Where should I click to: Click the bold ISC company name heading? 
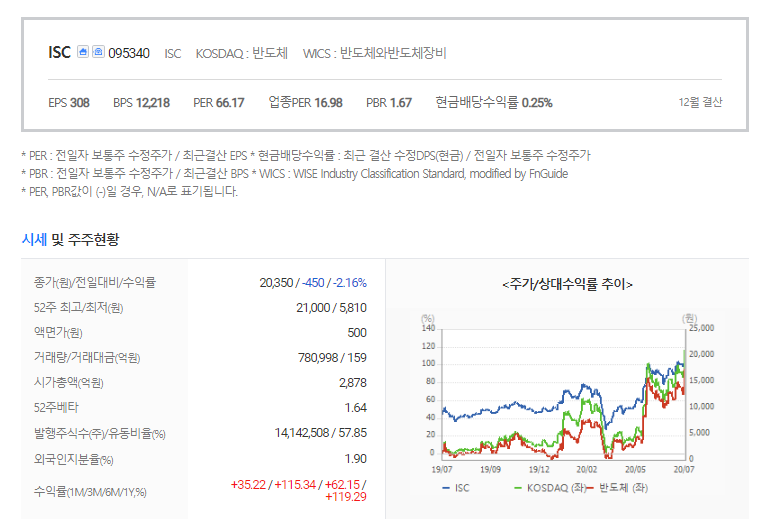[x=60, y=52]
